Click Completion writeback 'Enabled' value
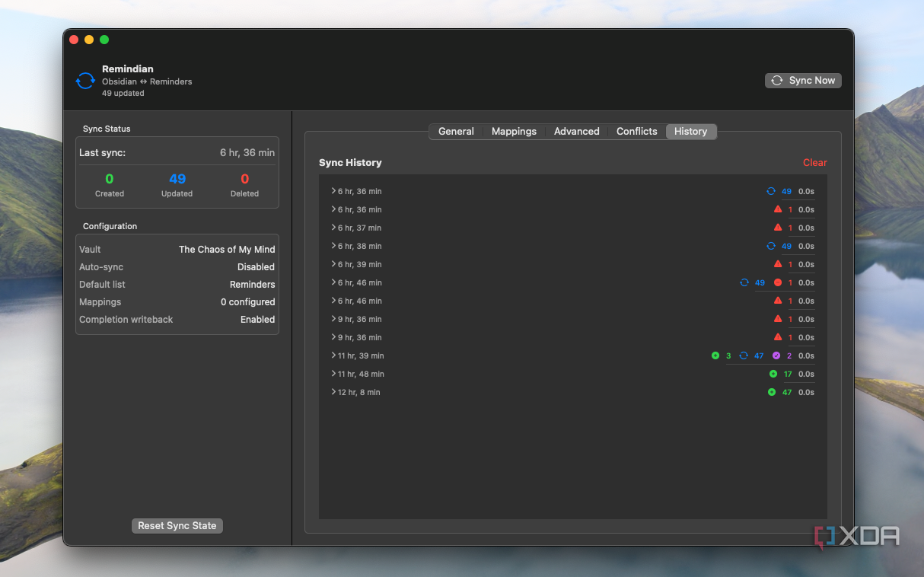 click(257, 320)
